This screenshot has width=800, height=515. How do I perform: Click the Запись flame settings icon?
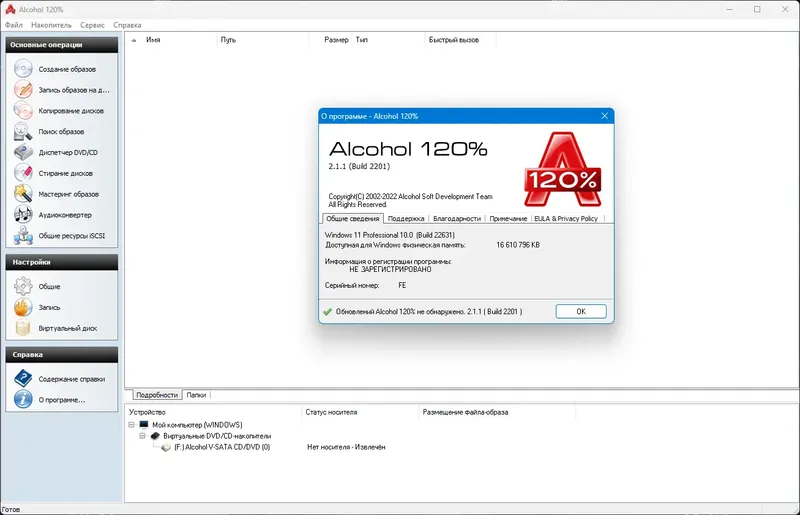23,307
